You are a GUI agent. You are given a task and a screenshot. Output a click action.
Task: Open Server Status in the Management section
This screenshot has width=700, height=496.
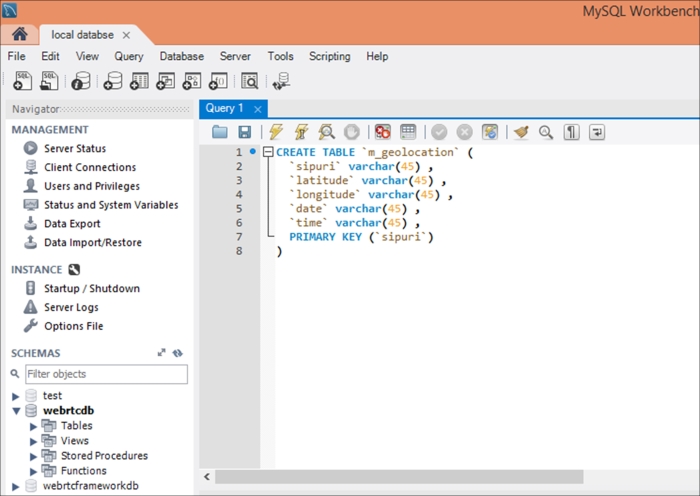[x=77, y=148]
